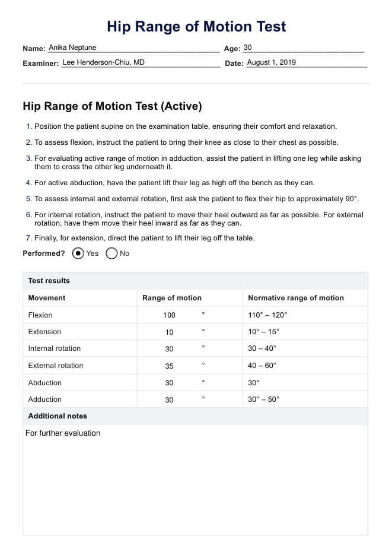This screenshot has width=392, height=555.
Task: Click the Movement column header
Action: tap(47, 298)
